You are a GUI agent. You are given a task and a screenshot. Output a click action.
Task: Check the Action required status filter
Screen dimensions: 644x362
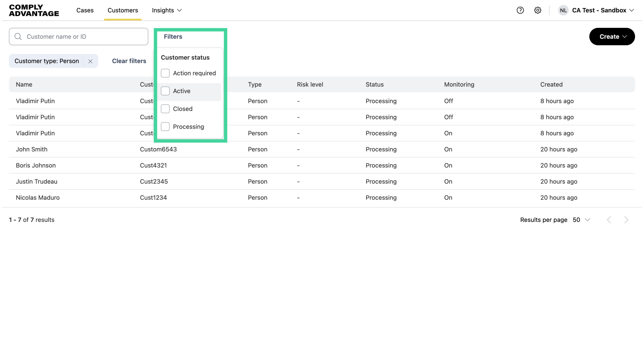click(165, 73)
